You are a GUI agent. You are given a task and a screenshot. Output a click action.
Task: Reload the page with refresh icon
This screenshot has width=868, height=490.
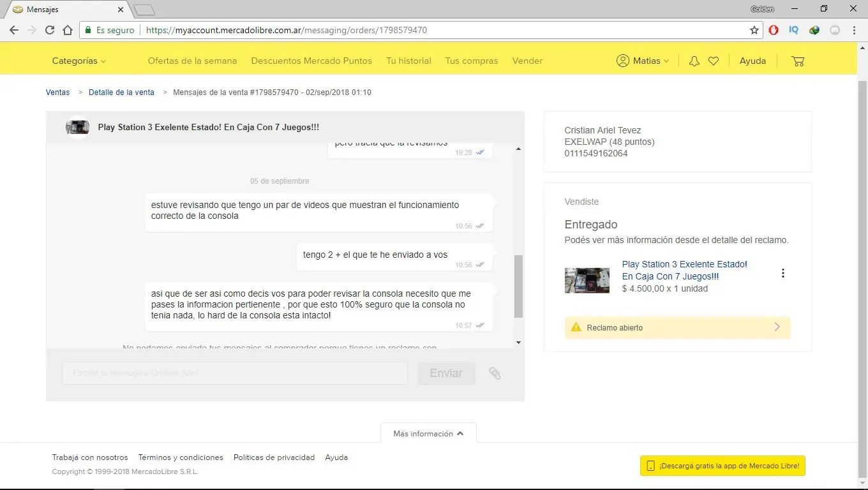click(50, 30)
